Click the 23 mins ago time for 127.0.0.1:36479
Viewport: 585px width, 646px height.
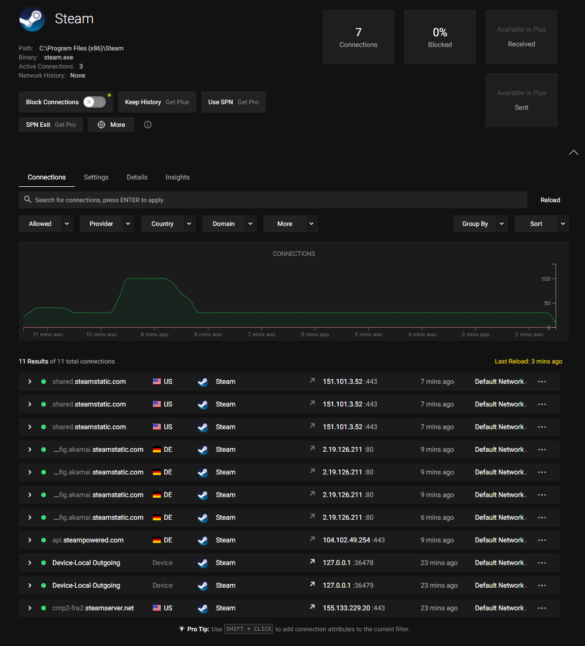pos(439,585)
